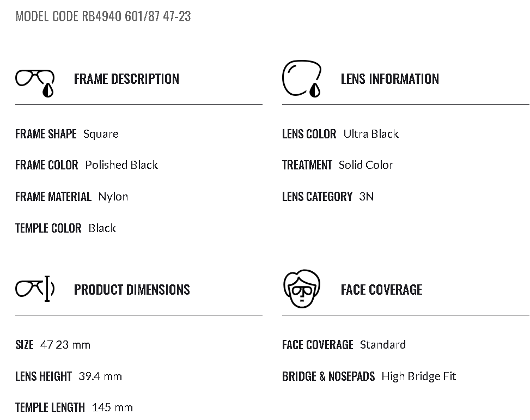This screenshot has width=530, height=420.
Task: Click the Lens Height 39.4 mm value
Action: pos(100,376)
